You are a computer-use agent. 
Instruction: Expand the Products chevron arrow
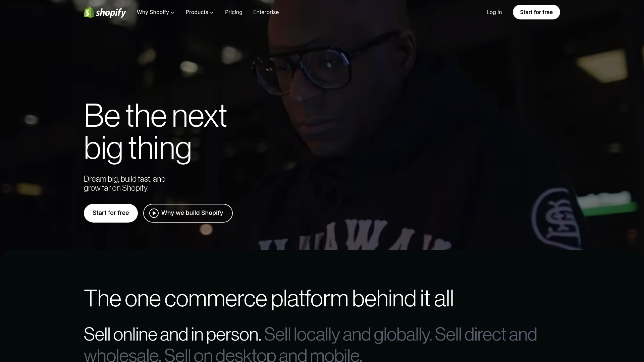(212, 13)
